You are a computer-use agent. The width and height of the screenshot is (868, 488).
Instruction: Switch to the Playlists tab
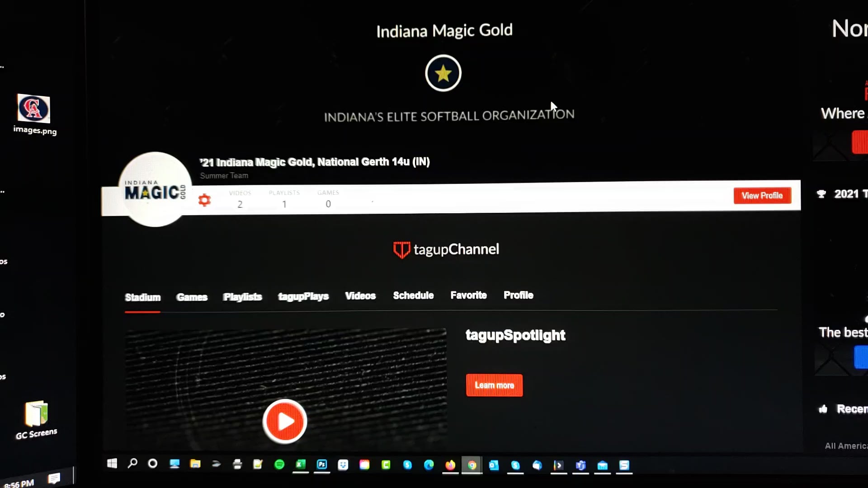click(x=242, y=296)
